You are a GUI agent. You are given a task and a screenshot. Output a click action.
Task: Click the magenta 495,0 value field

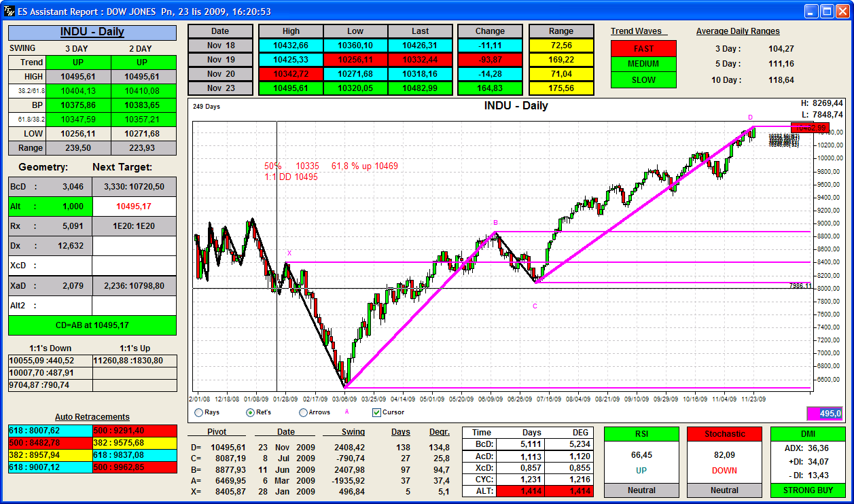(x=825, y=413)
